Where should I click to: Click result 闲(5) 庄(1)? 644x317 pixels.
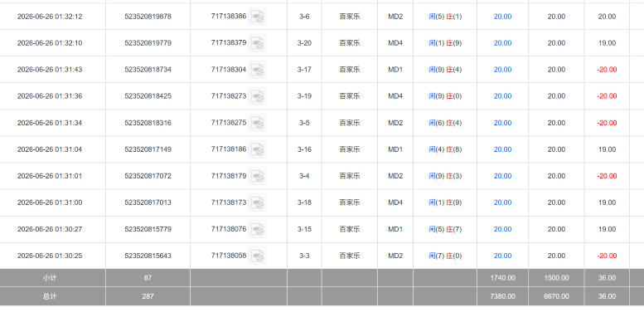[x=445, y=17]
